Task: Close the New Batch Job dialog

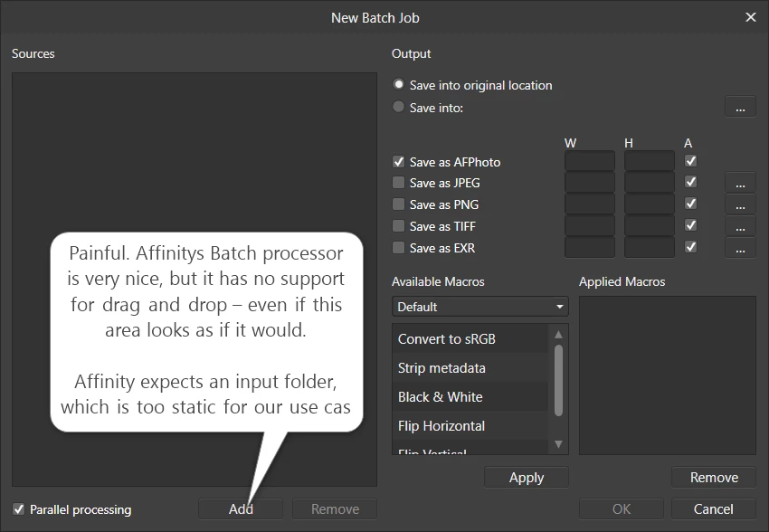Action: [750, 17]
